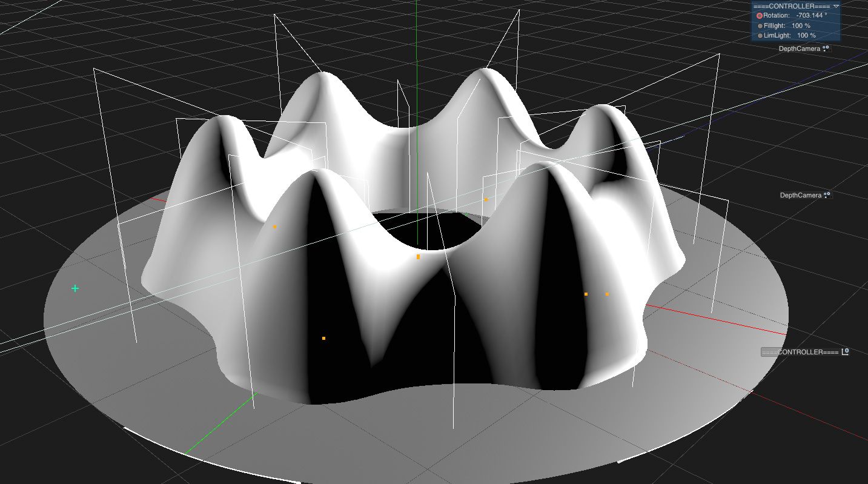The width and height of the screenshot is (868, 484).
Task: Select the orange handle at the mesh center
Action: pyautogui.click(x=418, y=257)
